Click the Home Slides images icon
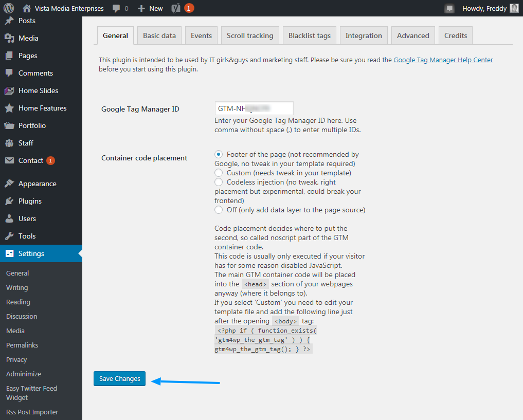The height and width of the screenshot is (420, 523). click(x=9, y=90)
